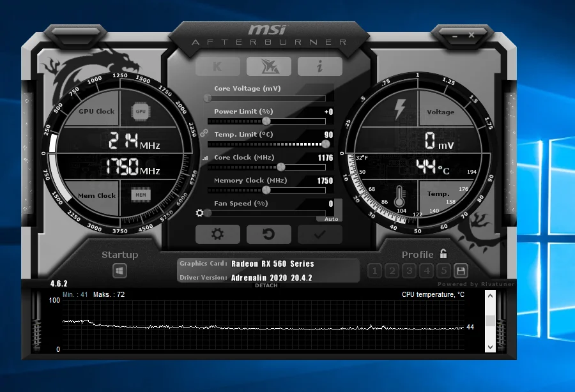
Task: Select profile slot 5
Action: tap(444, 271)
